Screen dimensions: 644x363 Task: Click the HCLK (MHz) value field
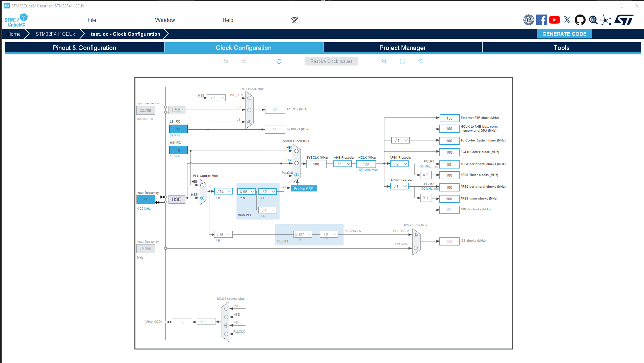coord(366,164)
